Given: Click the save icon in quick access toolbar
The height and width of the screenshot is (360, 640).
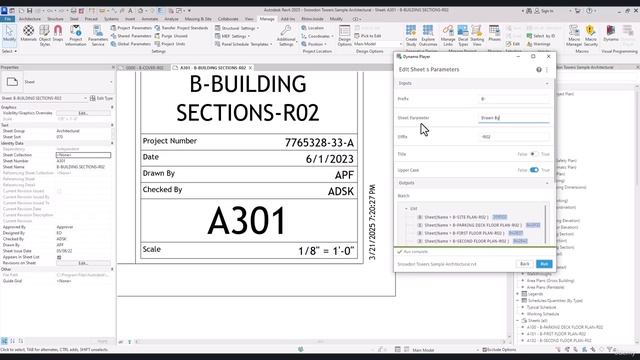Looking at the screenshot, I should (29, 11).
